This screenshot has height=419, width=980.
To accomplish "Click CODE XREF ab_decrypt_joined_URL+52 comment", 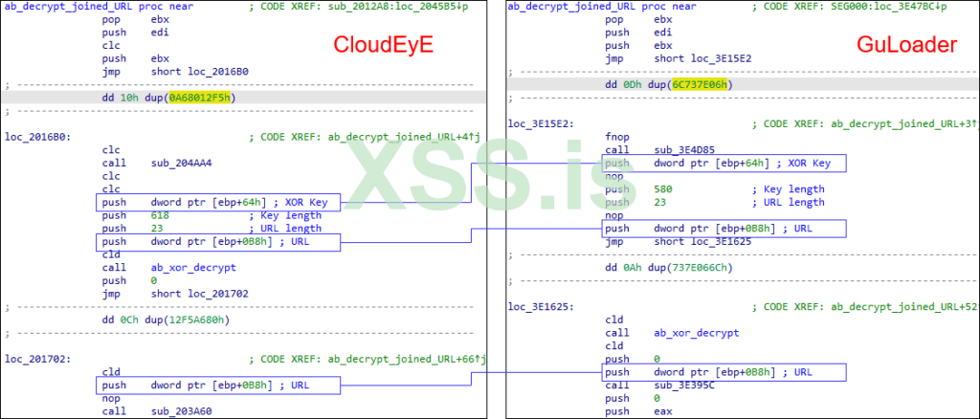I will click(x=863, y=307).
